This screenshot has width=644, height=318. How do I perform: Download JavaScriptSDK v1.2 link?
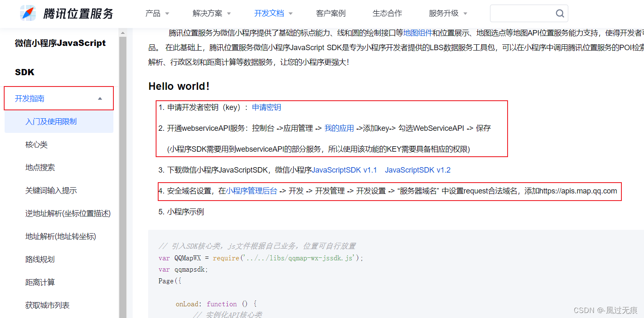click(418, 170)
